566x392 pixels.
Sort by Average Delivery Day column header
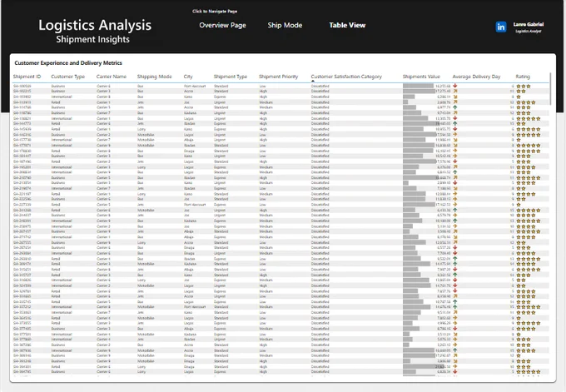[476, 77]
